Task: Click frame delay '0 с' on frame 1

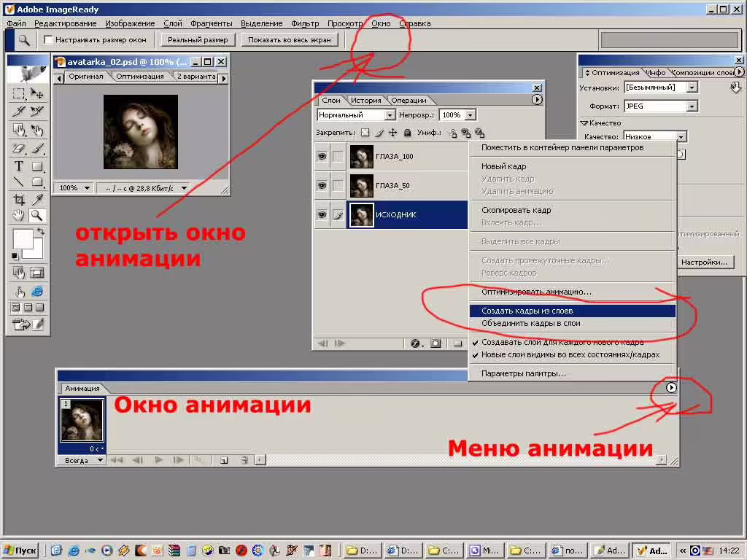Action: (x=96, y=448)
